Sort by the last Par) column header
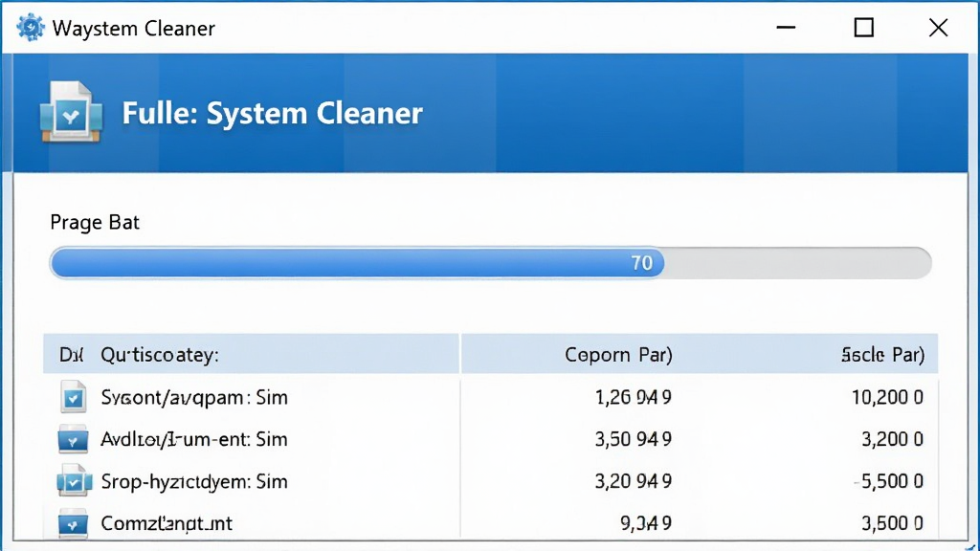Viewport: 980px width, 551px height. pos(882,355)
